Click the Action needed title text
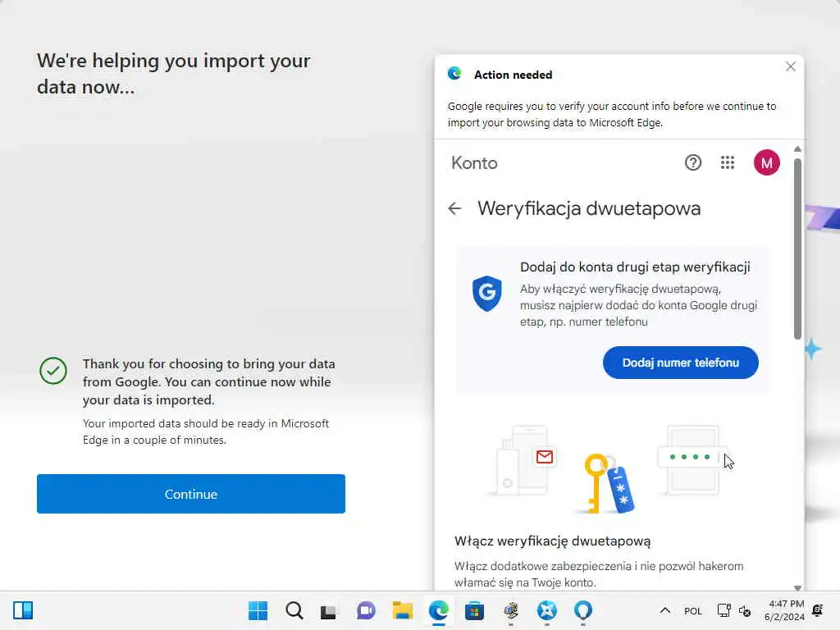The image size is (840, 630). (x=513, y=75)
